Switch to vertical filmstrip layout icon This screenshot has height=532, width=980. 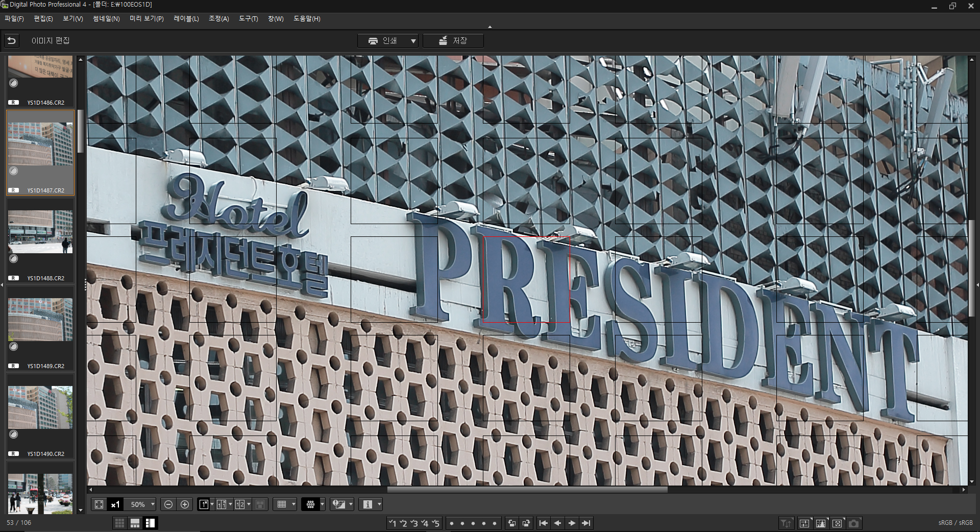pos(151,523)
